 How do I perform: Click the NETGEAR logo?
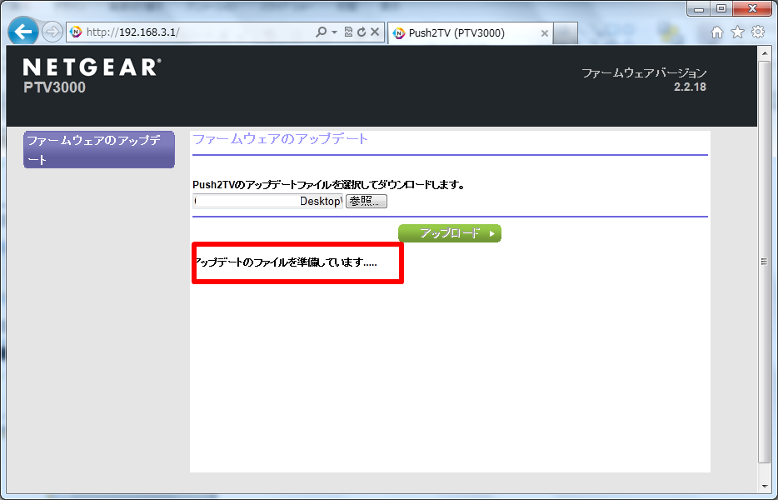[x=92, y=67]
